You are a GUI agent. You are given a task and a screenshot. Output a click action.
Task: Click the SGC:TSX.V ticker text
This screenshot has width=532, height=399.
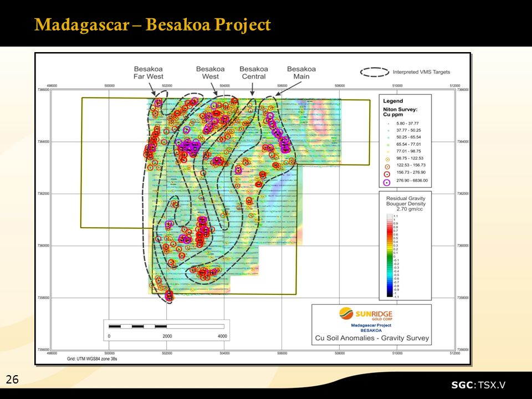coord(478,385)
